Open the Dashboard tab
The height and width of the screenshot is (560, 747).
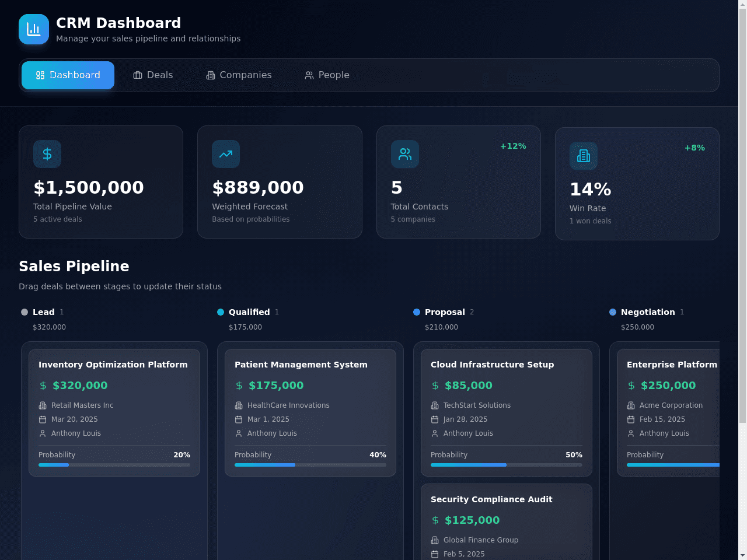pos(68,75)
